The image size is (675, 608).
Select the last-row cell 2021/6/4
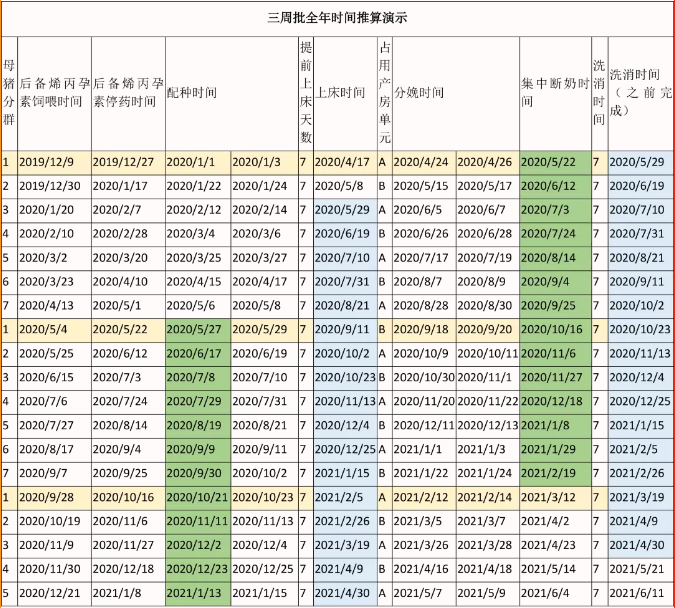555,594
